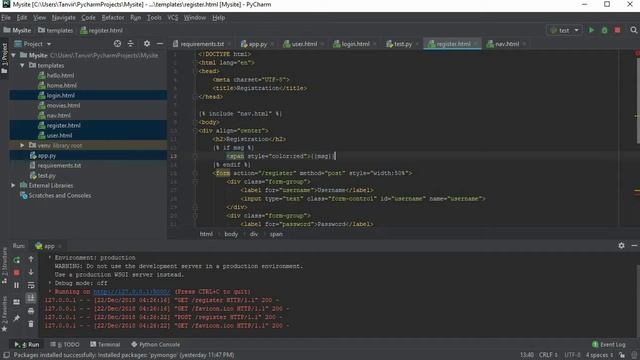Toggle soft-wrap in Run console
The height and width of the screenshot is (360, 640).
[x=31, y=285]
